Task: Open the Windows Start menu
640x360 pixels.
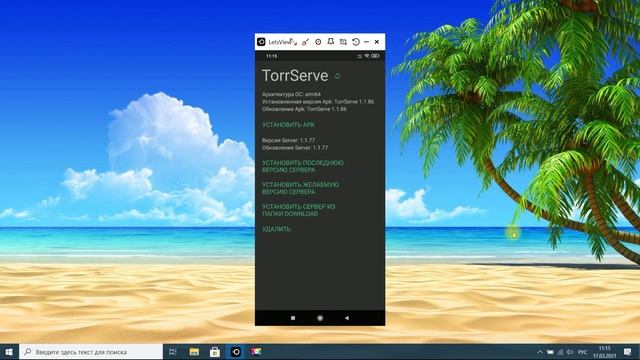Action: [9, 352]
